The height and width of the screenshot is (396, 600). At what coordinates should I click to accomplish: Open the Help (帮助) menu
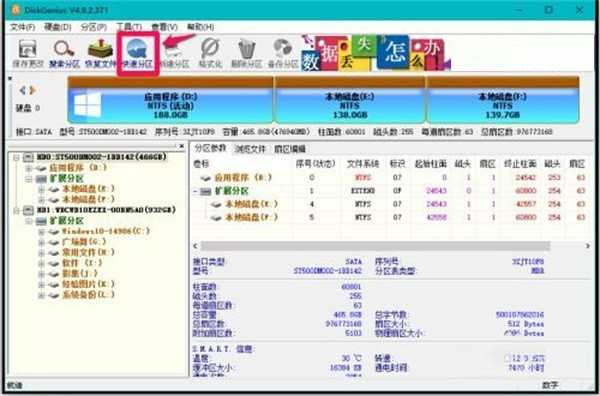201,27
